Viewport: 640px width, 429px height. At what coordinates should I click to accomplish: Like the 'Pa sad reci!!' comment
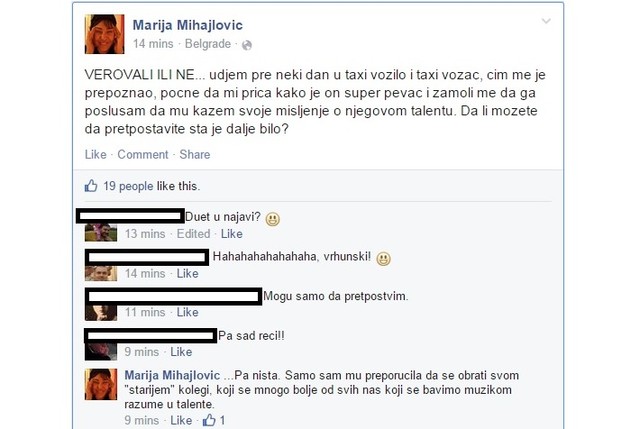[181, 351]
